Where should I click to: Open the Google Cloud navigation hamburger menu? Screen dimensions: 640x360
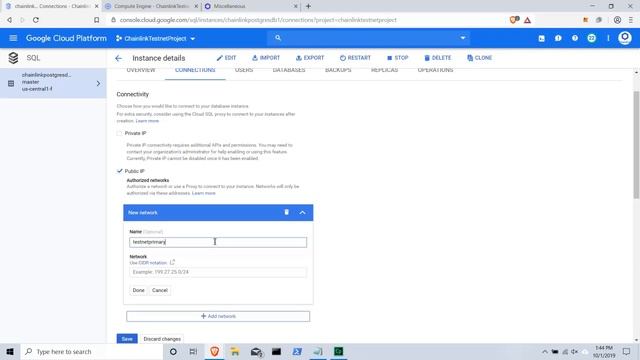pos(13,38)
